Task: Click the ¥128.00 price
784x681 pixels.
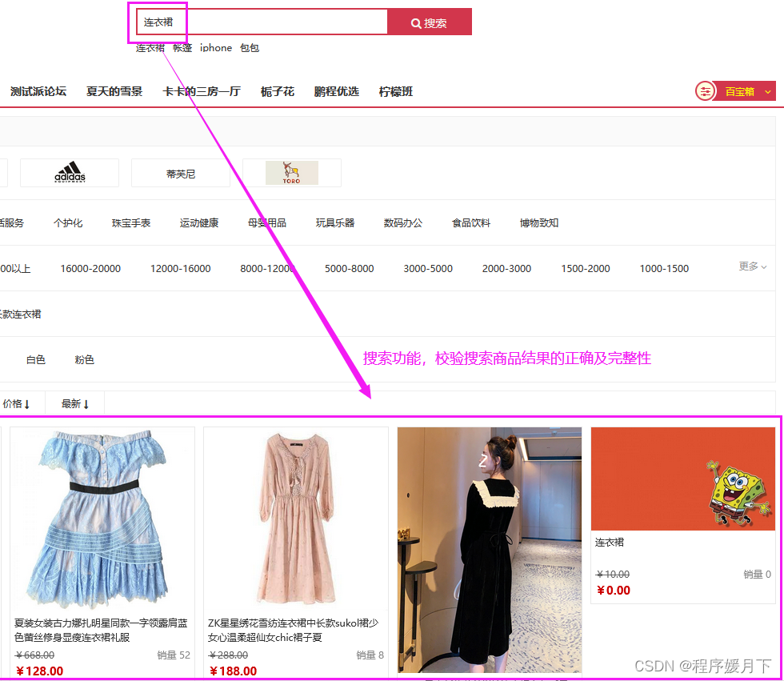Action: pos(39,671)
